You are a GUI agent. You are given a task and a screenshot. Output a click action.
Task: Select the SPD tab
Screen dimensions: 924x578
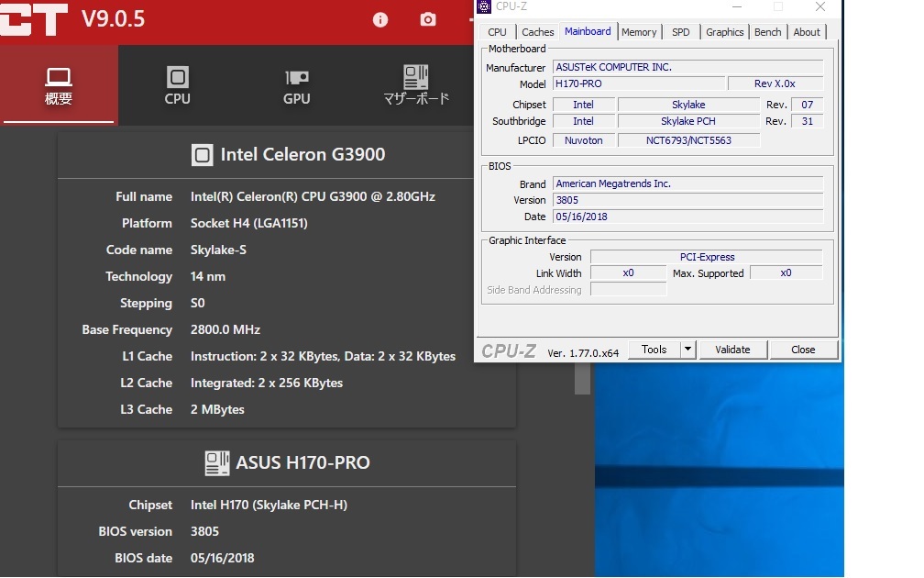coord(680,32)
